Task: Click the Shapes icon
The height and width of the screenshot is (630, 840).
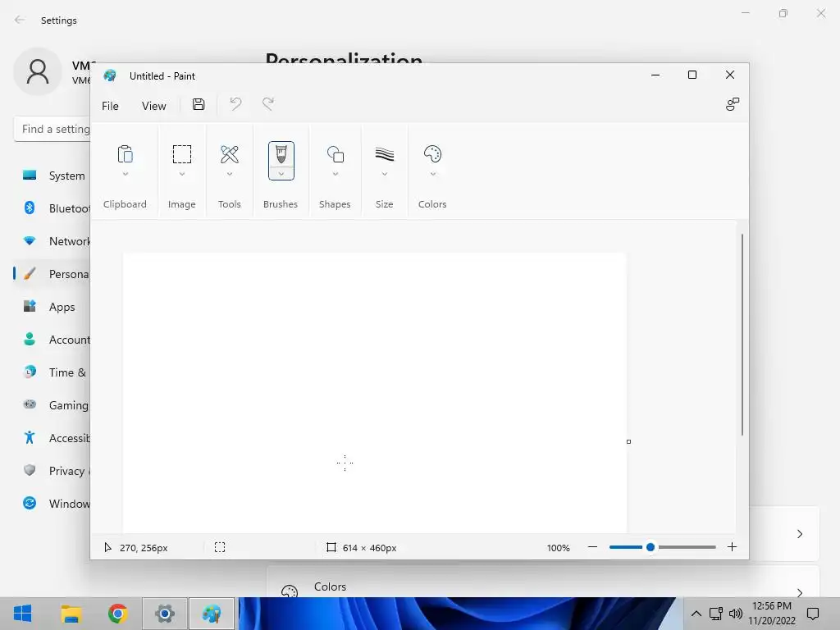Action: coord(336,154)
